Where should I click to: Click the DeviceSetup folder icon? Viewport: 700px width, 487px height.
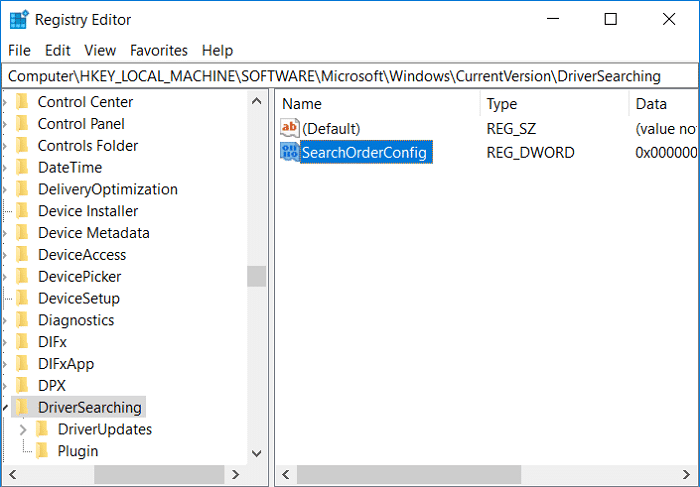click(x=22, y=298)
